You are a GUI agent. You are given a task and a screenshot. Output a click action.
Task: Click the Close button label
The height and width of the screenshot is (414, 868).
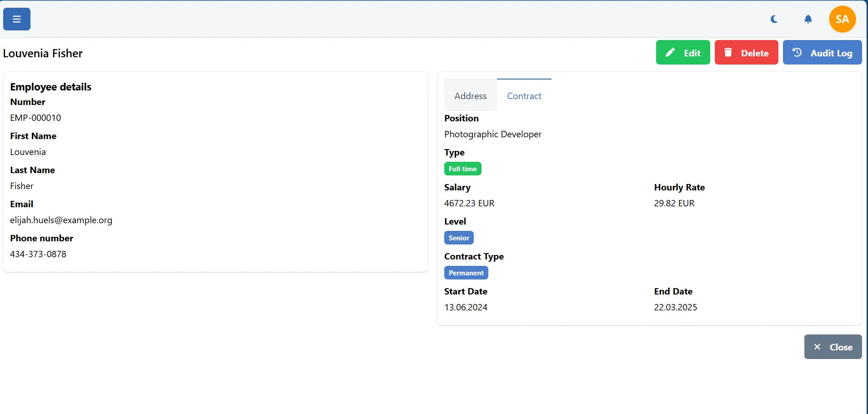(x=841, y=347)
